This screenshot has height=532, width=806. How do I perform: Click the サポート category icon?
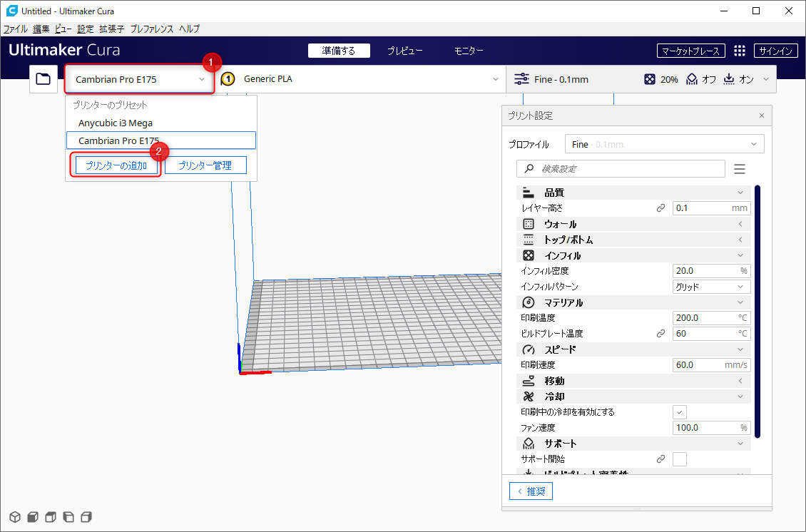pos(529,443)
